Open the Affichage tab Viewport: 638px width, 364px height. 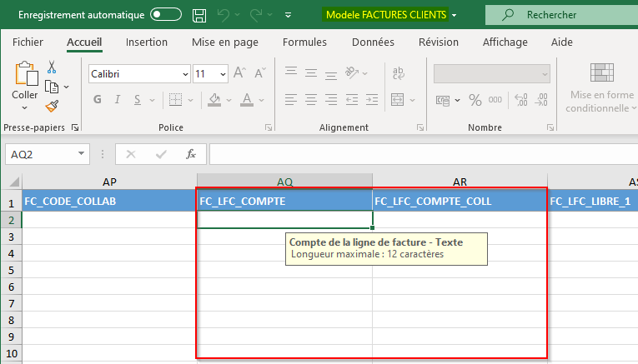(505, 42)
